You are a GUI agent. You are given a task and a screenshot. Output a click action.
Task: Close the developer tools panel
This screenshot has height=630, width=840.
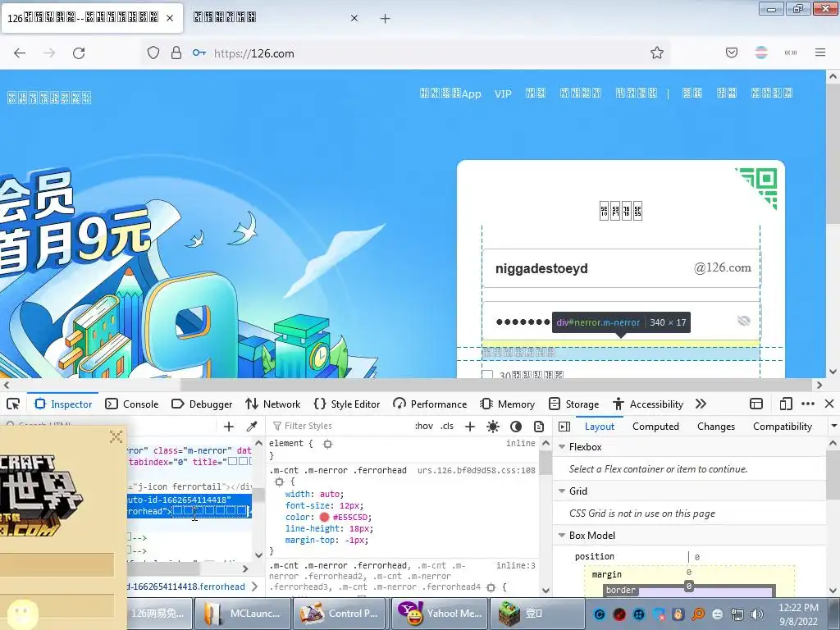coord(829,404)
